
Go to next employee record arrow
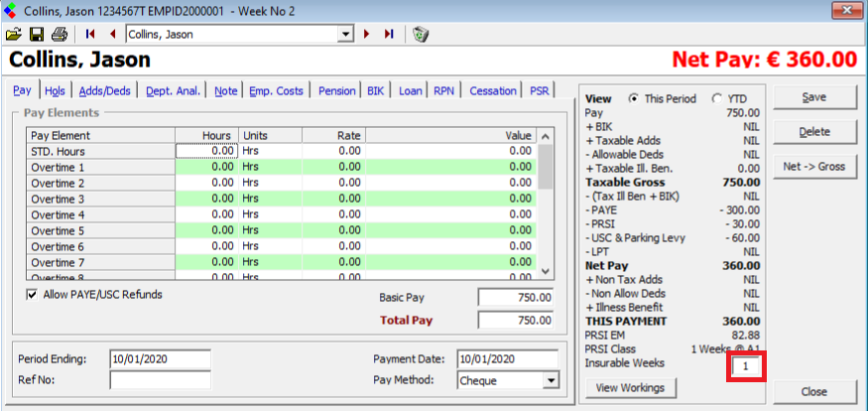[367, 34]
